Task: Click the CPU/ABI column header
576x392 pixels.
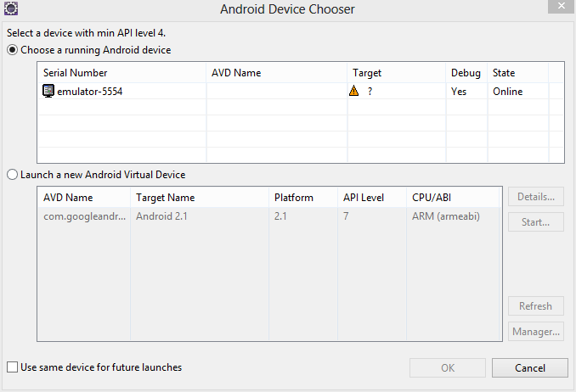Action: pos(453,198)
